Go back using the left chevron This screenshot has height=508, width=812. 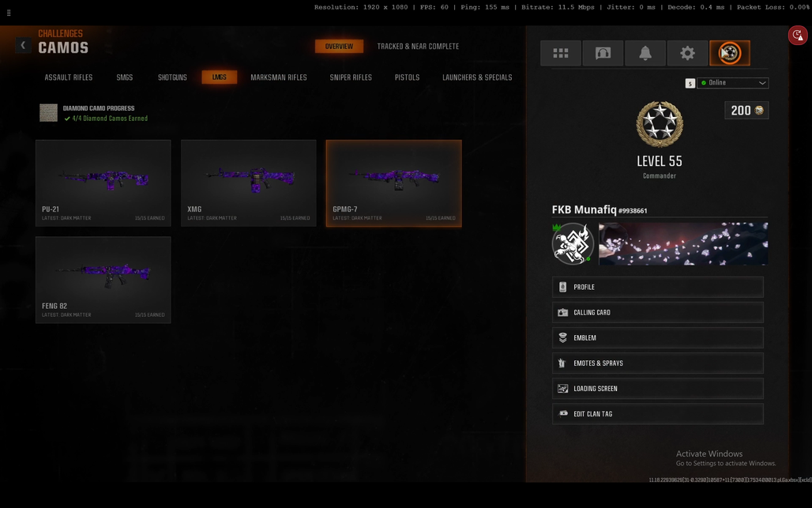(23, 46)
